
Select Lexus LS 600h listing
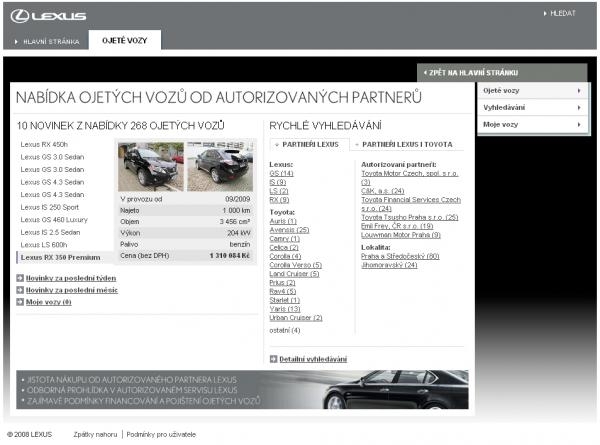coord(44,245)
